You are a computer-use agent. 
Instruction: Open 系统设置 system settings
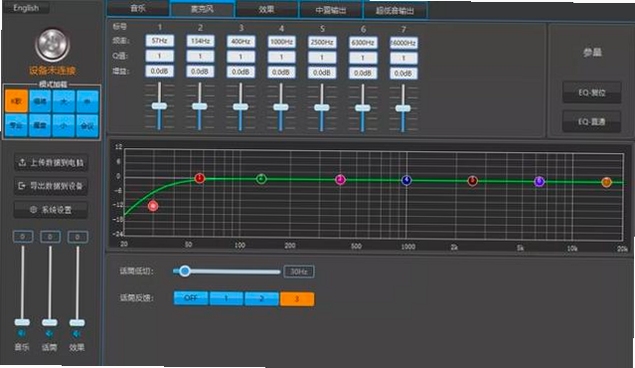[x=51, y=210]
